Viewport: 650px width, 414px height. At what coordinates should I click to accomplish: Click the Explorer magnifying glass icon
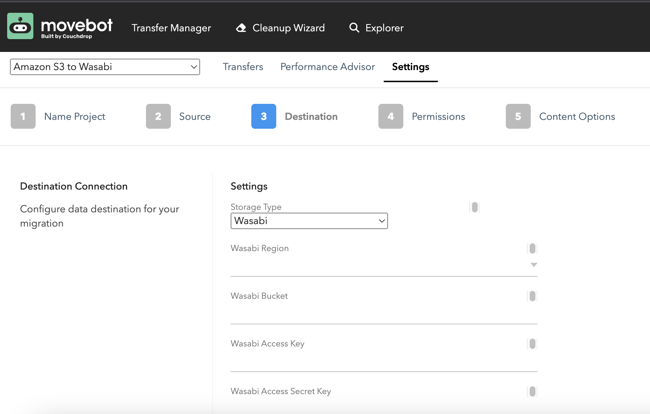pyautogui.click(x=354, y=28)
